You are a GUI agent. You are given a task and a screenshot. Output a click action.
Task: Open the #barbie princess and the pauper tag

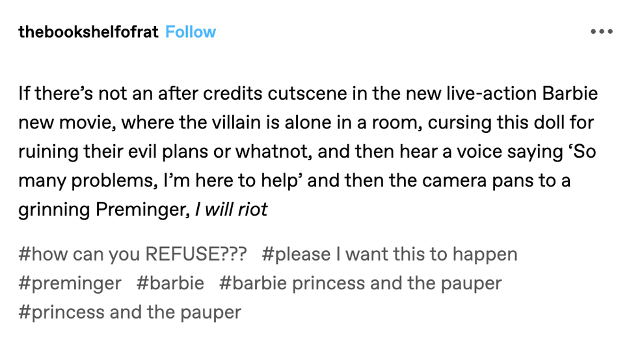(360, 283)
